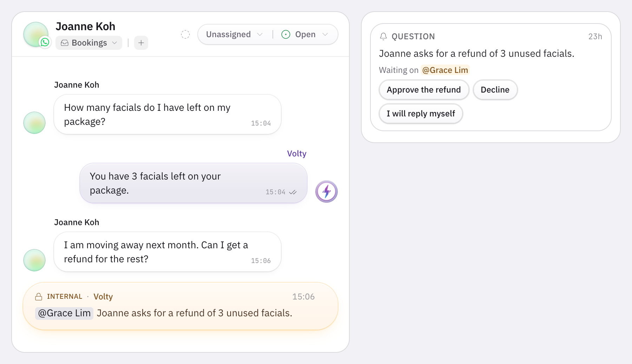The height and width of the screenshot is (364, 632).
Task: Click avatar beside the refund request message
Action: [x=34, y=260]
